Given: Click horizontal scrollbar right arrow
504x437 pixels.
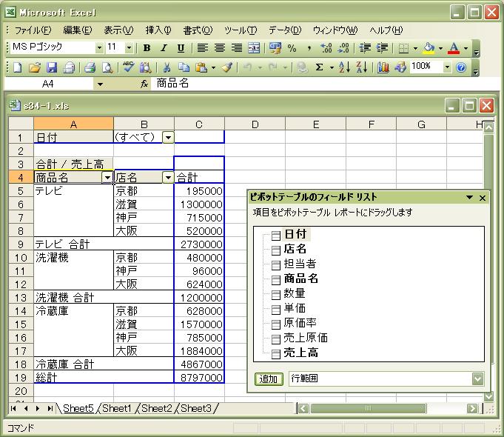Looking at the screenshot, I should coord(472,409).
